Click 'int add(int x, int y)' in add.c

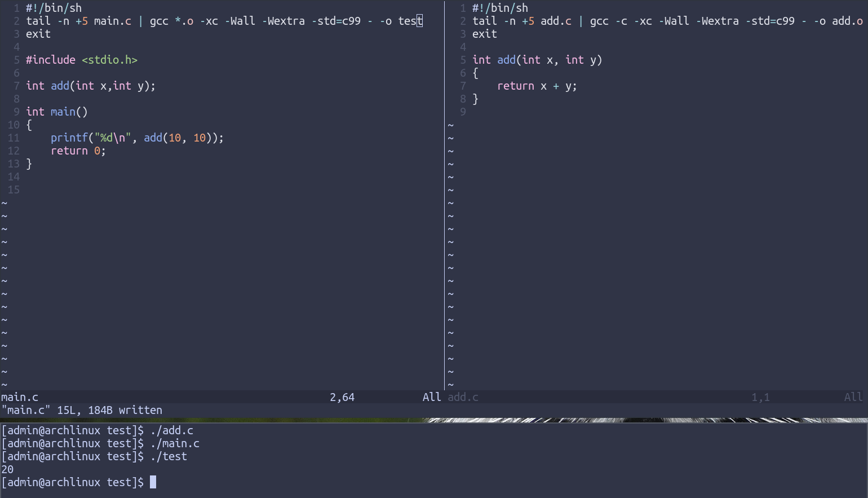click(537, 60)
